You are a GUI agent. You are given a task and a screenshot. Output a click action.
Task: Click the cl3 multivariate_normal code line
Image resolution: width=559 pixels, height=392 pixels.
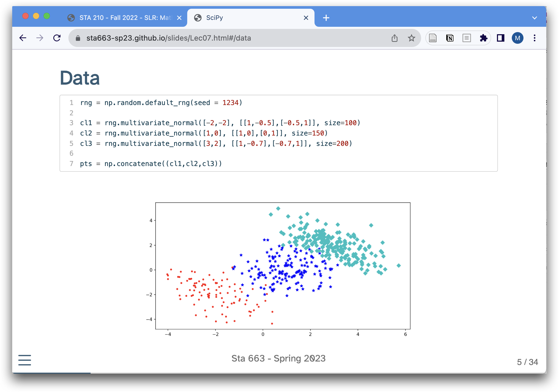point(216,143)
